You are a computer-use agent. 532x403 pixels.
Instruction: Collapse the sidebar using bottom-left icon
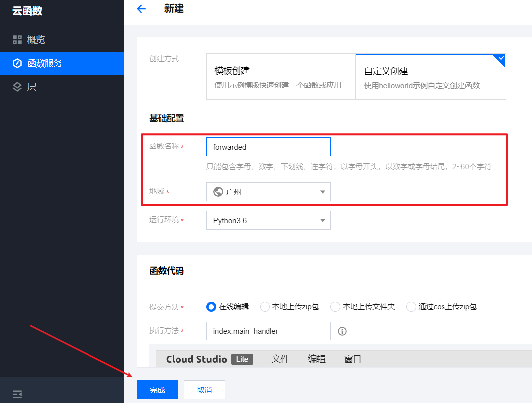[17, 394]
